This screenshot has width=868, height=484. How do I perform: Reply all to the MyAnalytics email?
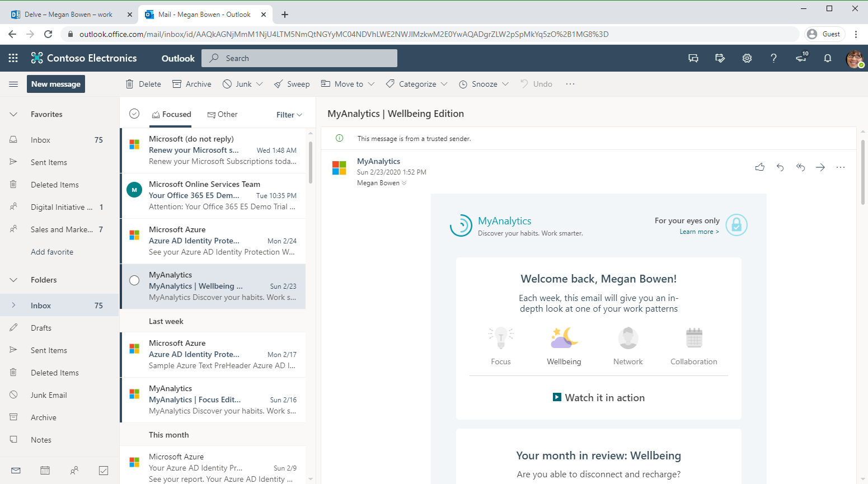800,167
